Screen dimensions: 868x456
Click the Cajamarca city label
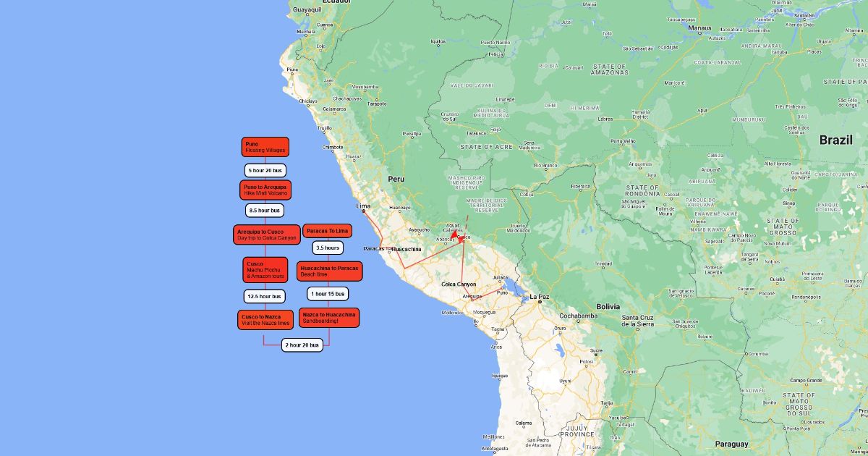pyautogui.click(x=335, y=109)
